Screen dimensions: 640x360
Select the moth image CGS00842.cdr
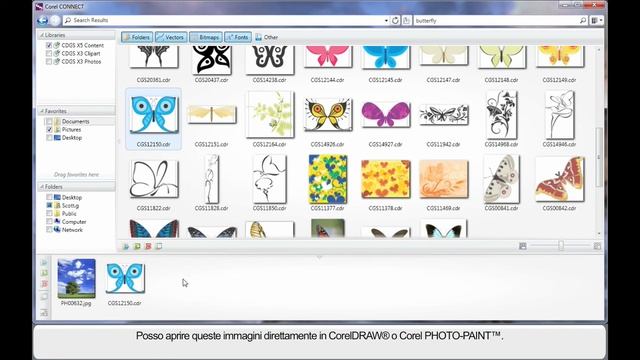click(x=560, y=179)
